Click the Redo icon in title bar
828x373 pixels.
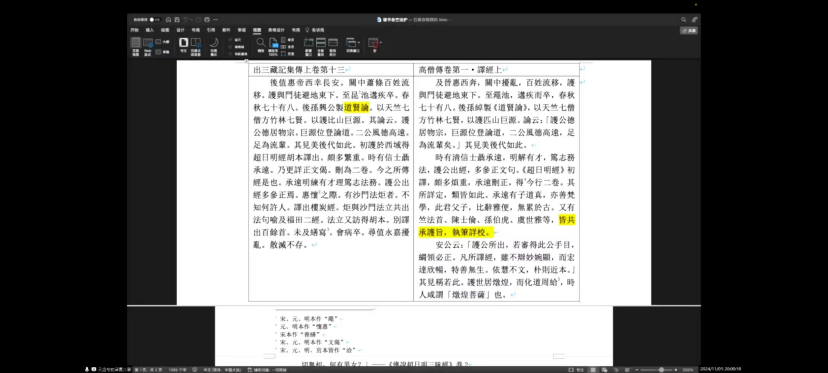198,20
